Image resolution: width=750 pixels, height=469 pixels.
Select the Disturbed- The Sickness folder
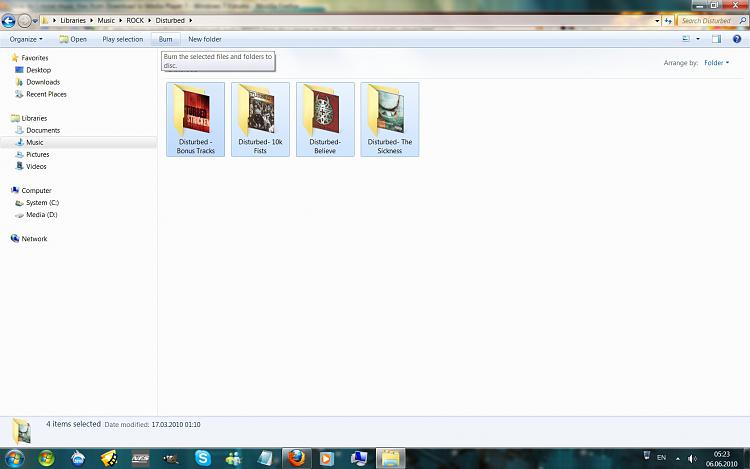(x=390, y=120)
